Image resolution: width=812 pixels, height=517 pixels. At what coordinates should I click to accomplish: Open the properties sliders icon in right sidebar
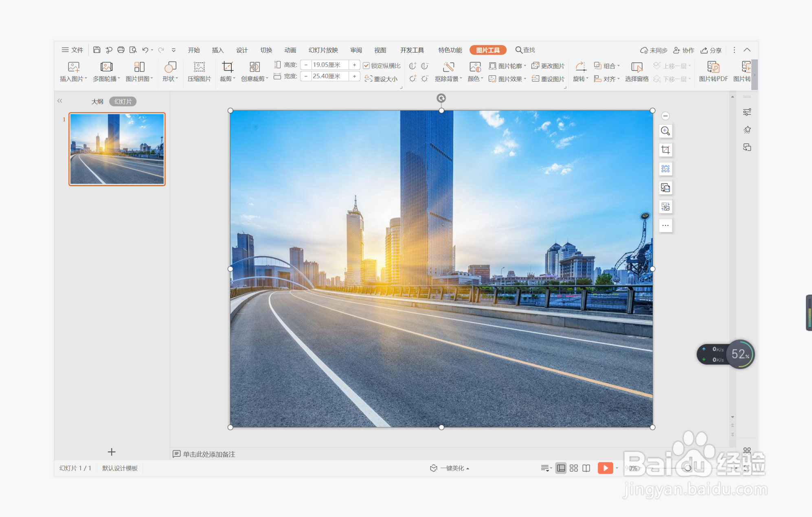coord(747,112)
